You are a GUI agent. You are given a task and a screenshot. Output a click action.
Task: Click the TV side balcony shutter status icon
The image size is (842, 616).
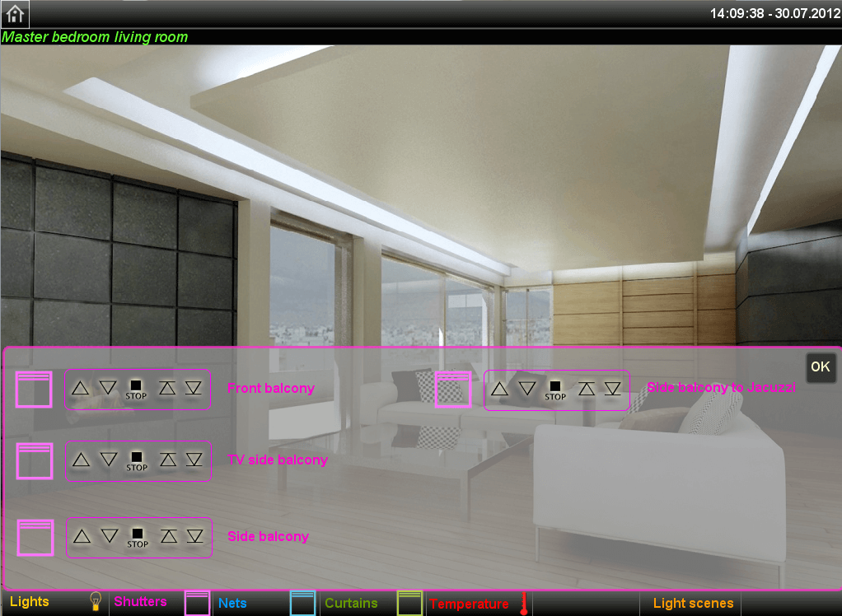35,460
